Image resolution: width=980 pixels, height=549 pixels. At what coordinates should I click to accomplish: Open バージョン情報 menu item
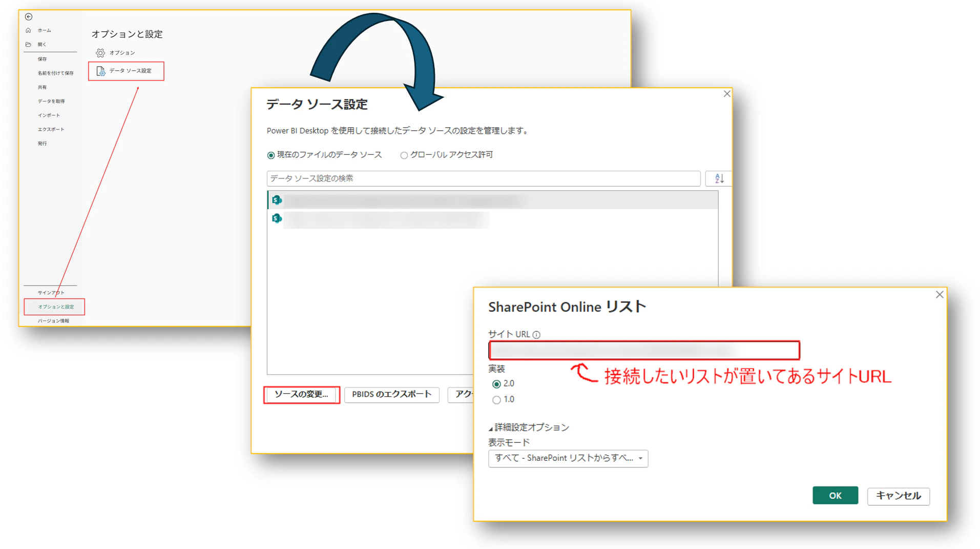pyautogui.click(x=53, y=321)
